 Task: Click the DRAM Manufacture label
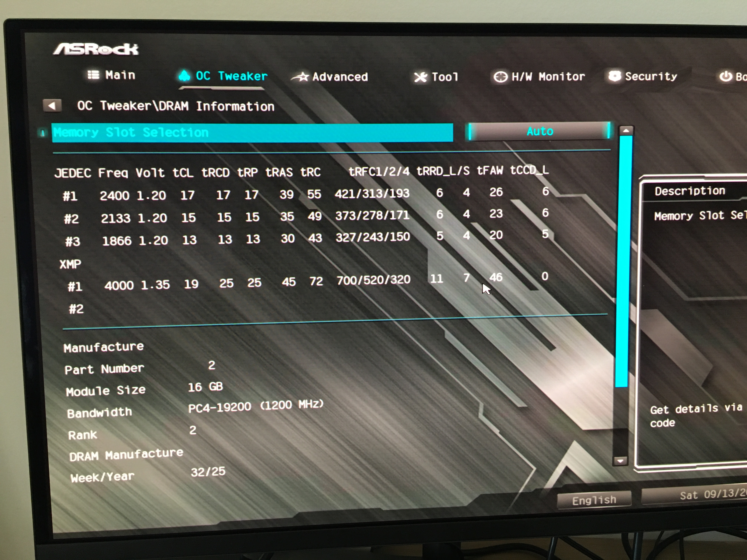(126, 454)
